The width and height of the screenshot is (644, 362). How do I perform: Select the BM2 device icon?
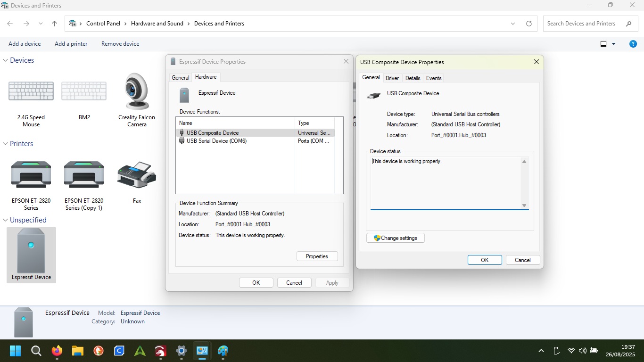point(84,91)
